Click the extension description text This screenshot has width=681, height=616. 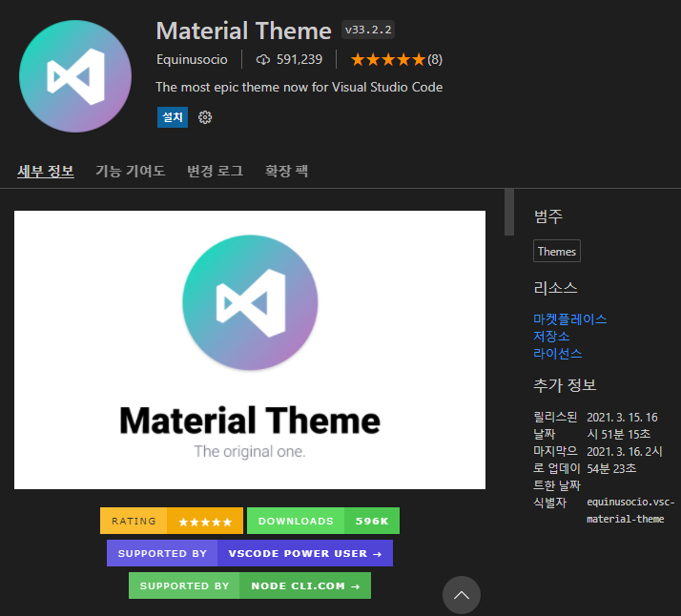[x=299, y=87]
